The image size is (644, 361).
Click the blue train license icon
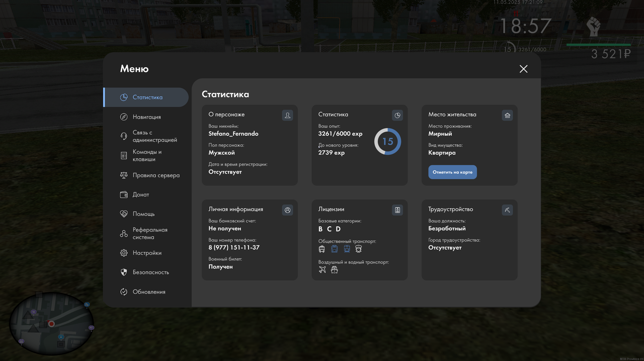click(347, 249)
